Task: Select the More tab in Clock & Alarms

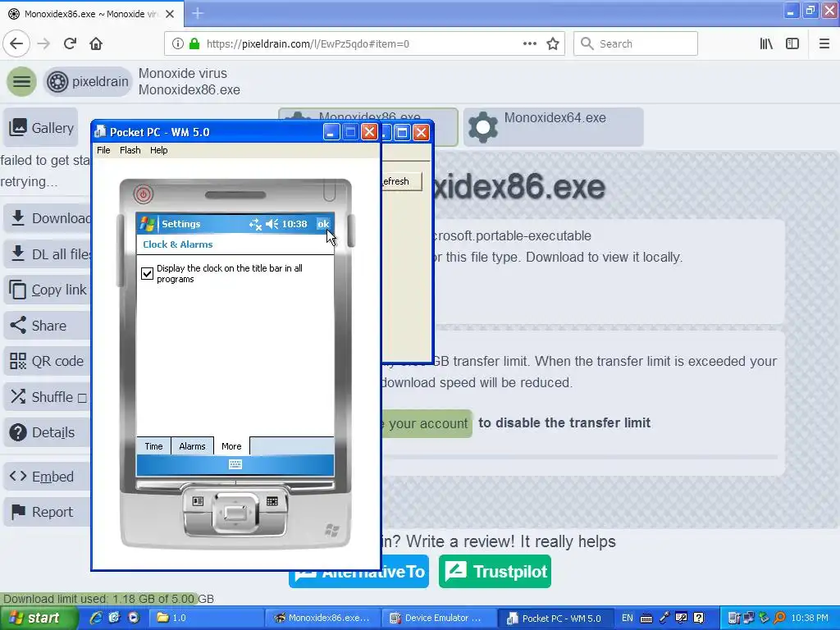Action: coord(231,446)
